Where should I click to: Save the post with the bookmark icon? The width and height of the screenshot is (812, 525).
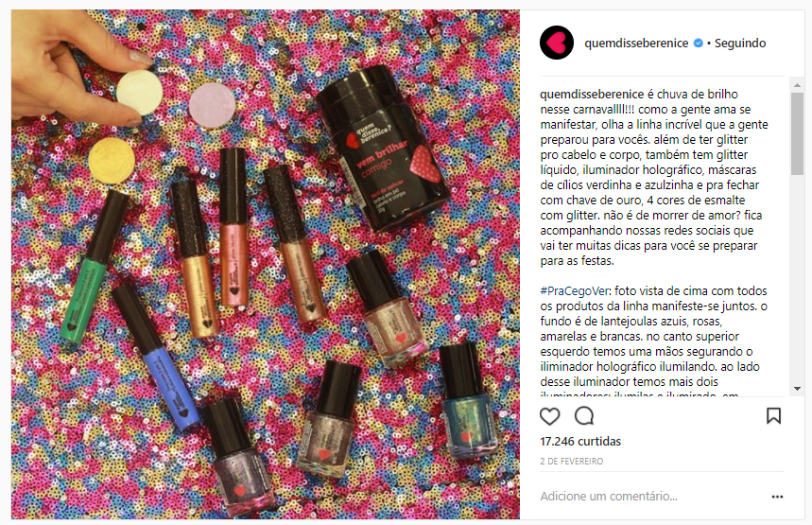[773, 415]
